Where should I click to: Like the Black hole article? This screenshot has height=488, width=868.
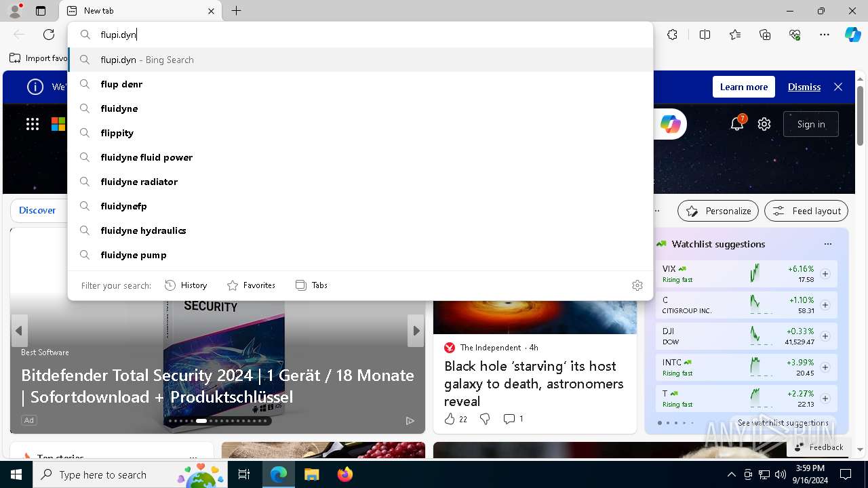click(456, 419)
